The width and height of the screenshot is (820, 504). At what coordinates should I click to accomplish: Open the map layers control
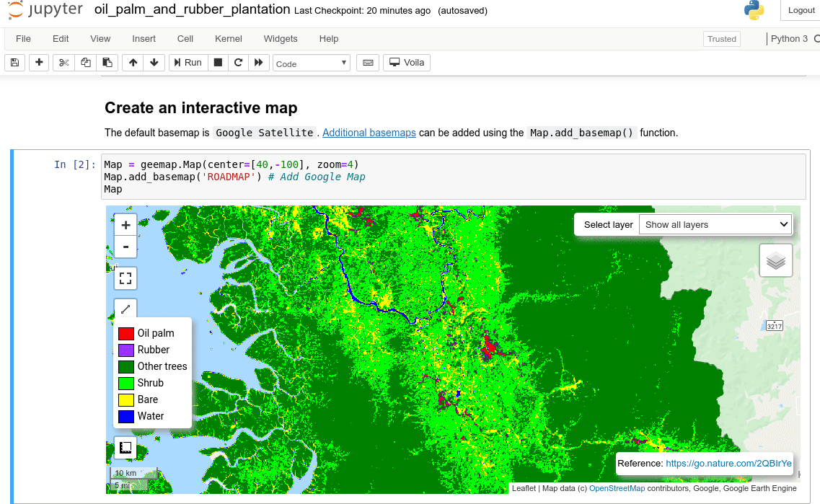click(x=775, y=260)
